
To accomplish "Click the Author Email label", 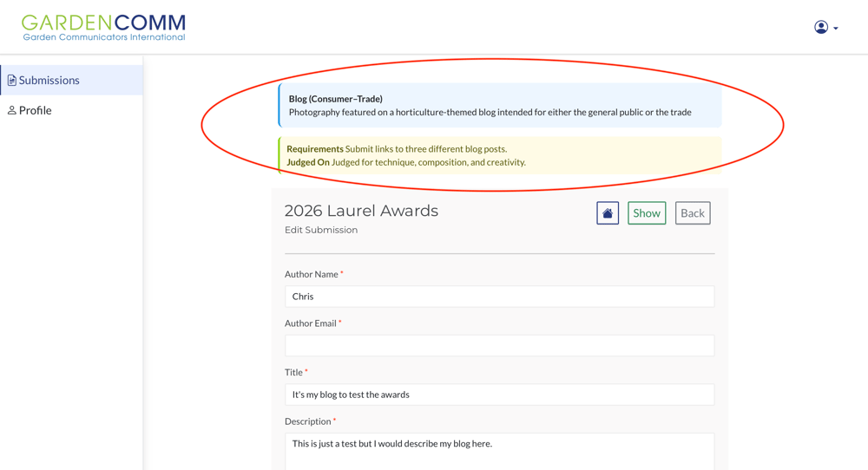I will 310,323.
